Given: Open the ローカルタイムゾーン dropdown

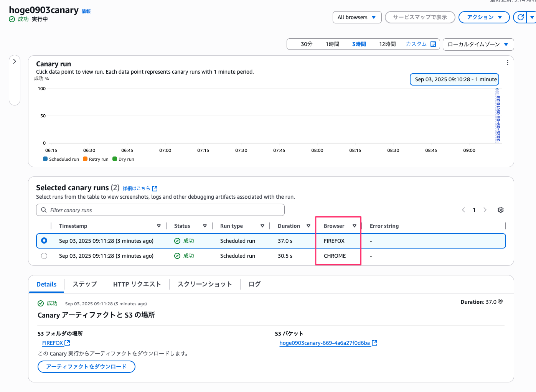Looking at the screenshot, I should coord(478,44).
